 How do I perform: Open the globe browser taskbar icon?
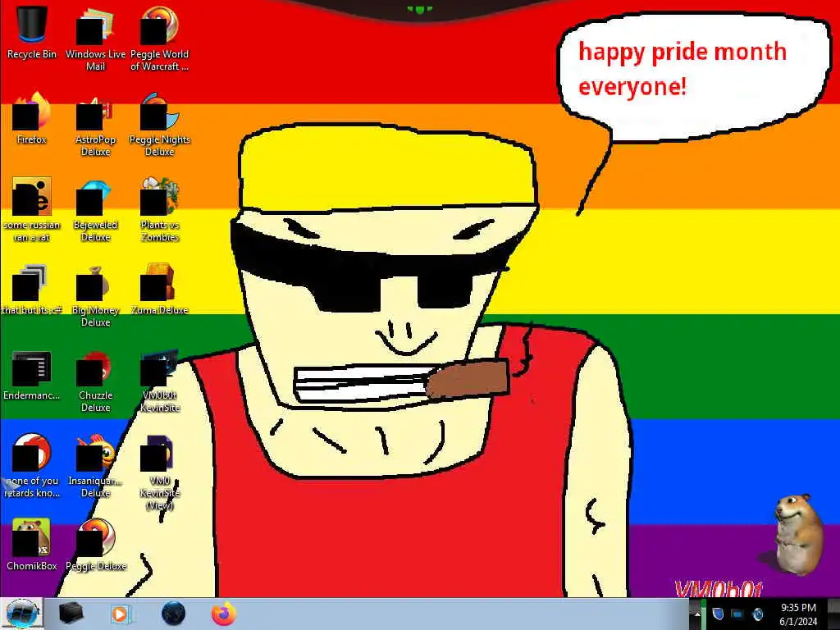pyautogui.click(x=174, y=614)
